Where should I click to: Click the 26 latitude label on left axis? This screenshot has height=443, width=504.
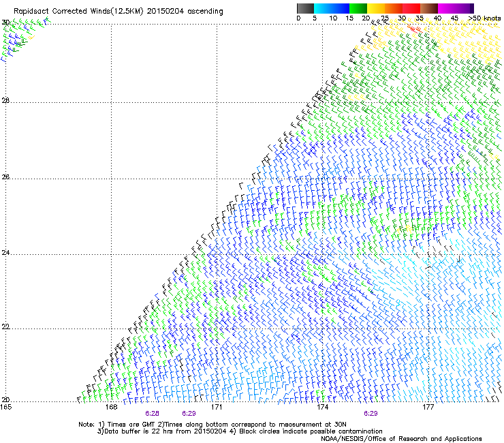pyautogui.click(x=5, y=177)
